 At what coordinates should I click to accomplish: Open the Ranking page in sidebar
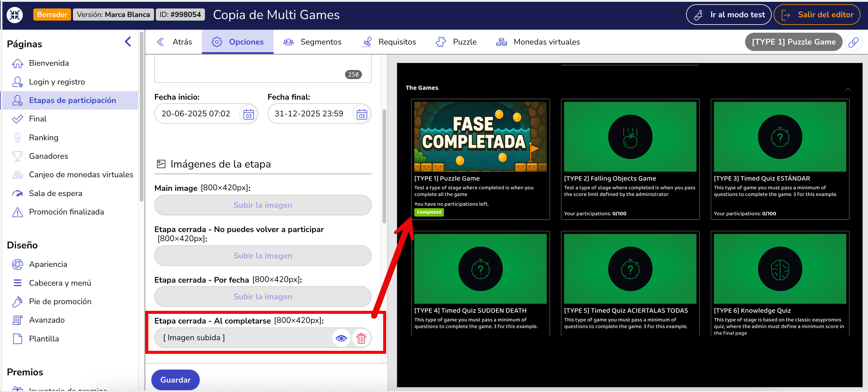click(44, 138)
